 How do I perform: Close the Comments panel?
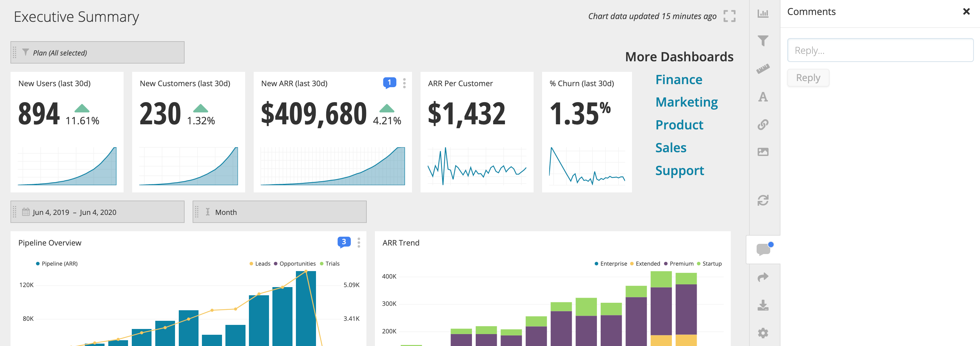pyautogui.click(x=966, y=12)
